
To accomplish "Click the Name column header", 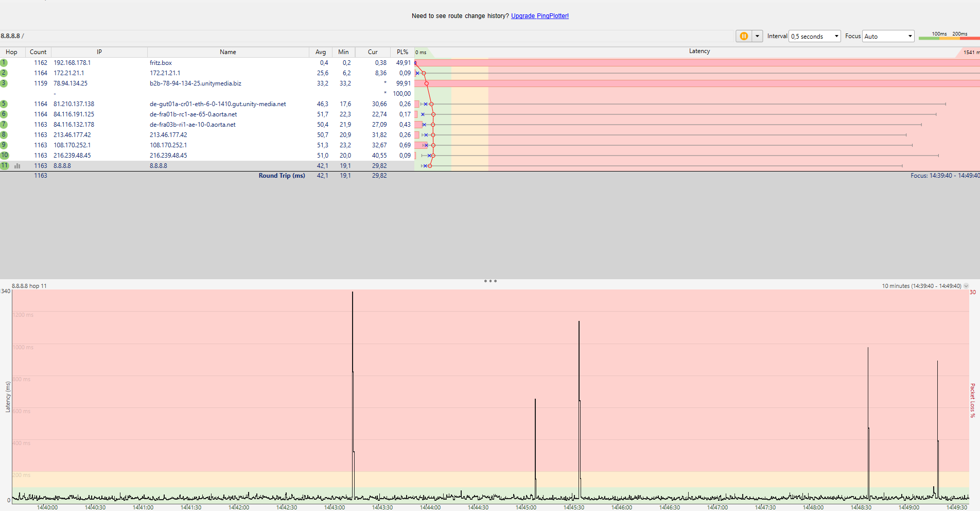I will [x=228, y=52].
